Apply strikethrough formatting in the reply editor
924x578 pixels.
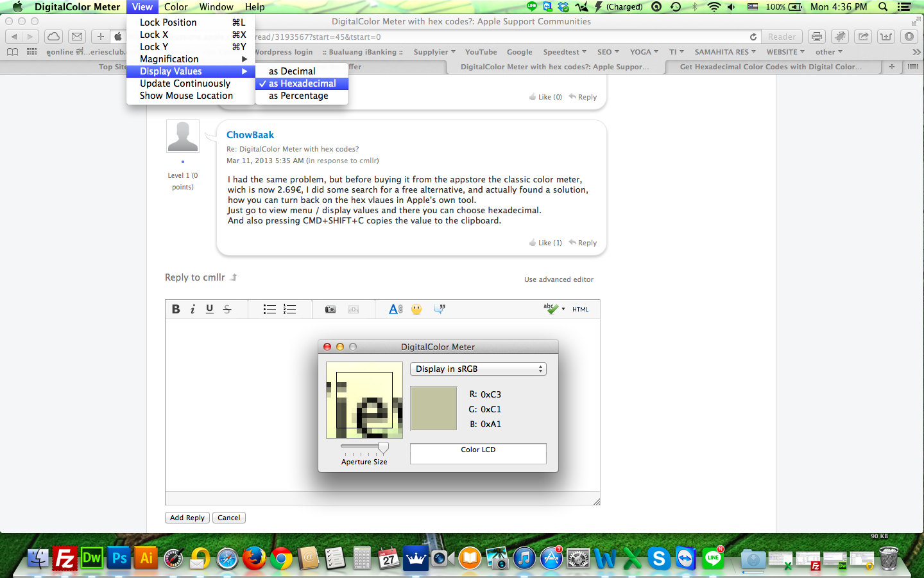(227, 309)
